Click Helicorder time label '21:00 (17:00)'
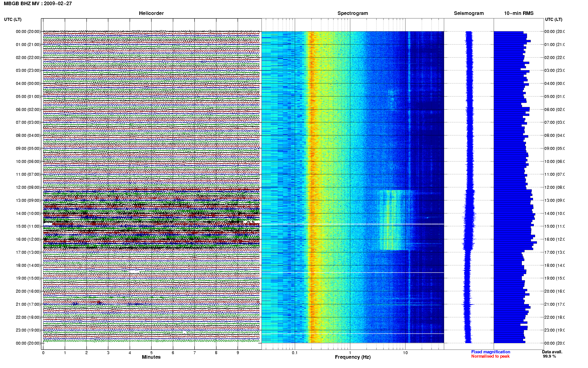The image size is (588, 368). click(x=28, y=304)
